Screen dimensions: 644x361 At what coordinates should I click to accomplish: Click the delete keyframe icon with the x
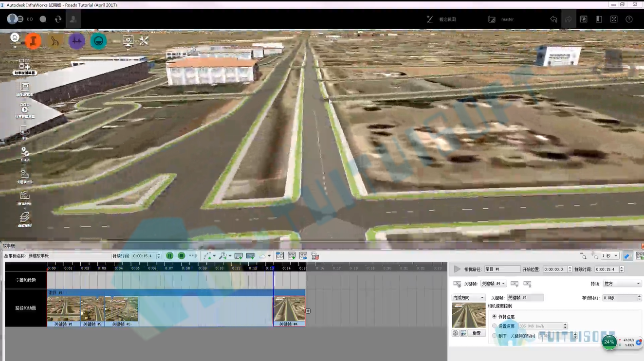click(x=527, y=284)
